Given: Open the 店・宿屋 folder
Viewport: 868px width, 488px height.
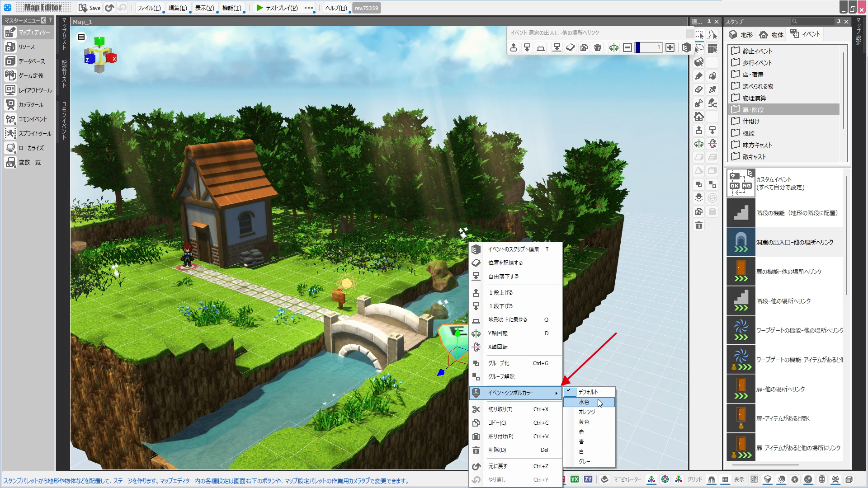Looking at the screenshot, I should click(783, 75).
